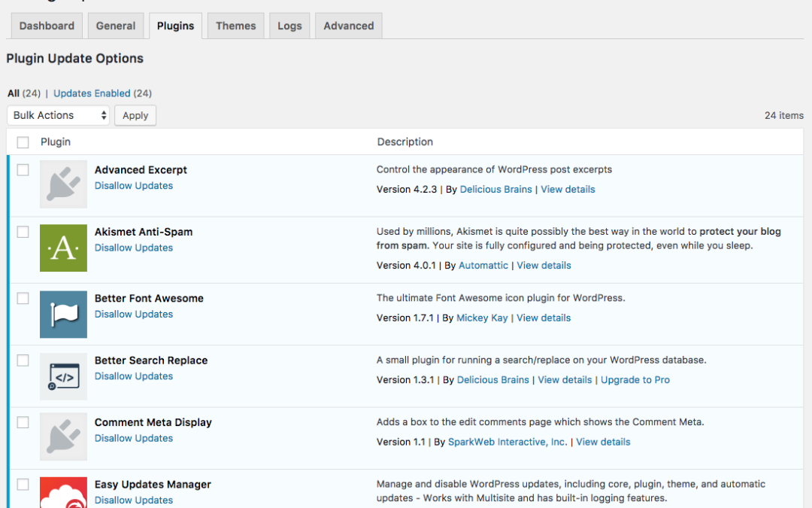Click the Better Font Awesome flag icon
This screenshot has height=508, width=812.
(x=63, y=314)
